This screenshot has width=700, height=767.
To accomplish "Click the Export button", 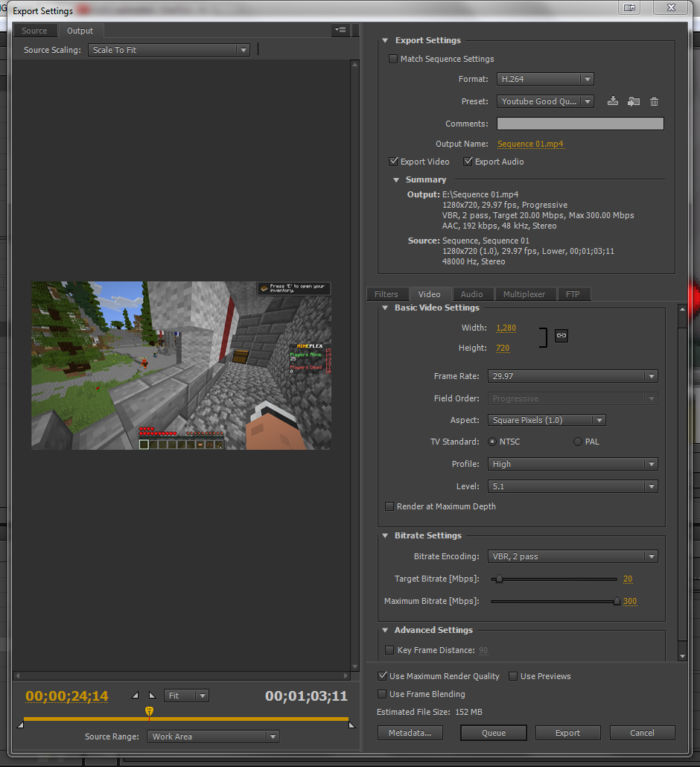I will (x=568, y=733).
